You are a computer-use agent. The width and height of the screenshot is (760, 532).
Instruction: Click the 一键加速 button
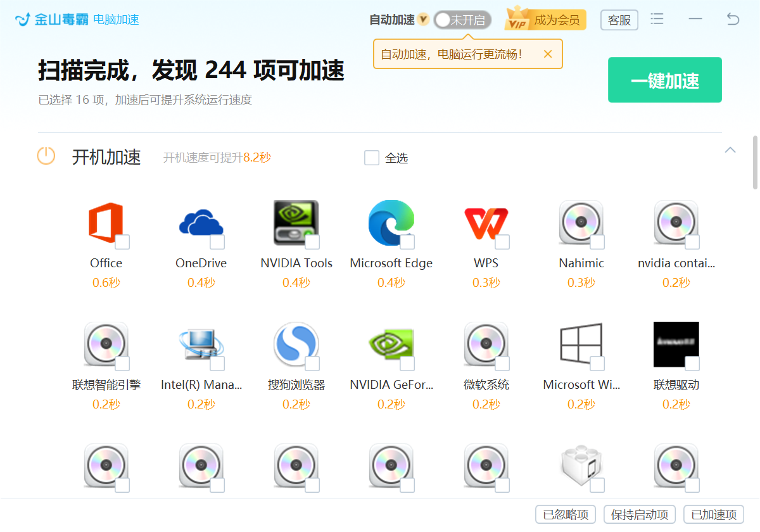pyautogui.click(x=665, y=80)
